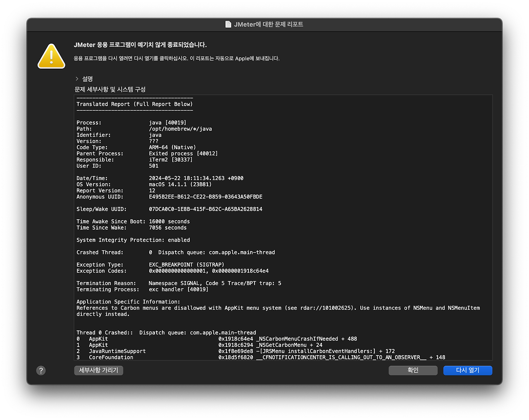Click the '_NSGetCarbonMenu + 24' frame

tap(289, 345)
